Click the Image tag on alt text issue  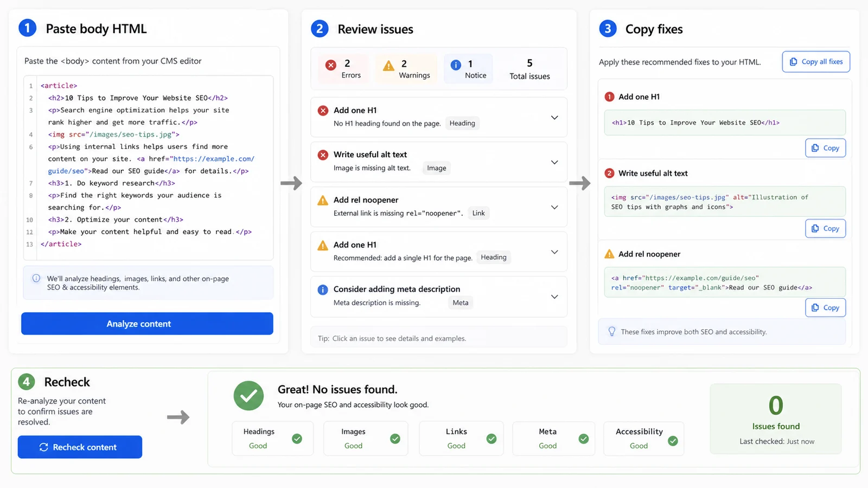pyautogui.click(x=437, y=168)
